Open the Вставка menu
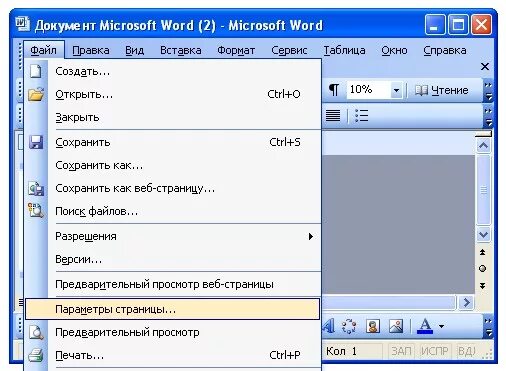This screenshot has height=371, width=506. 180,50
